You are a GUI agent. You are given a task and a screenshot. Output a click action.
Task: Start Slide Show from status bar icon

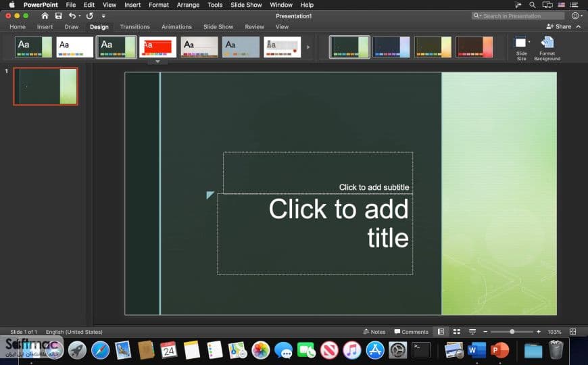pos(472,332)
